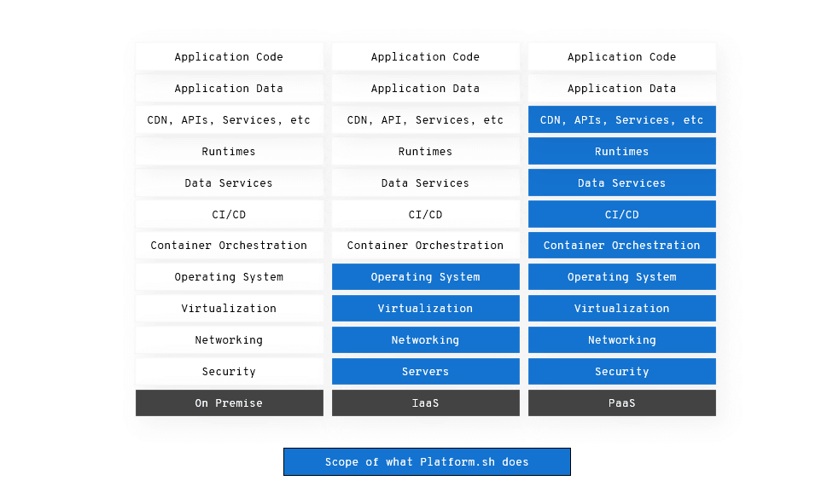Click blue Container Orchestration box in PaaS column

621,246
